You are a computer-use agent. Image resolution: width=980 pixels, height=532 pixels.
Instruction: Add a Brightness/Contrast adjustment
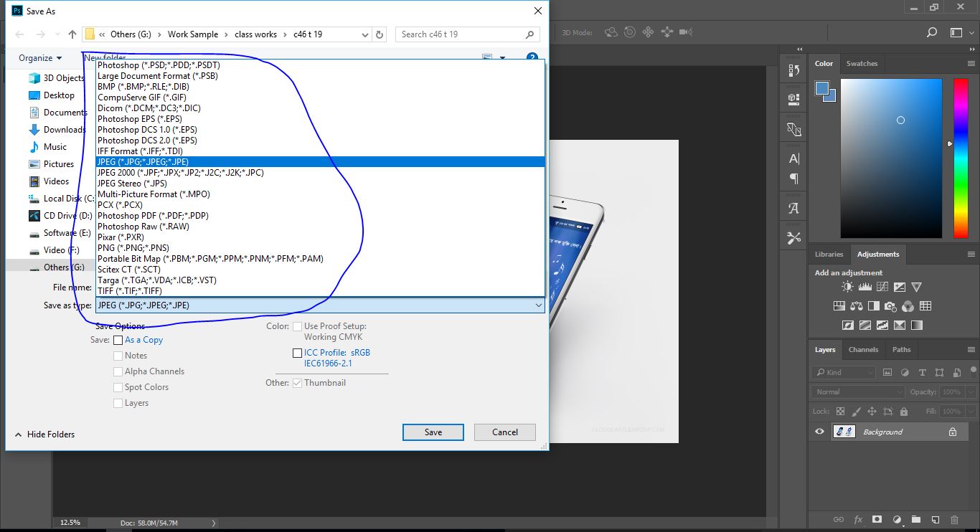point(847,287)
